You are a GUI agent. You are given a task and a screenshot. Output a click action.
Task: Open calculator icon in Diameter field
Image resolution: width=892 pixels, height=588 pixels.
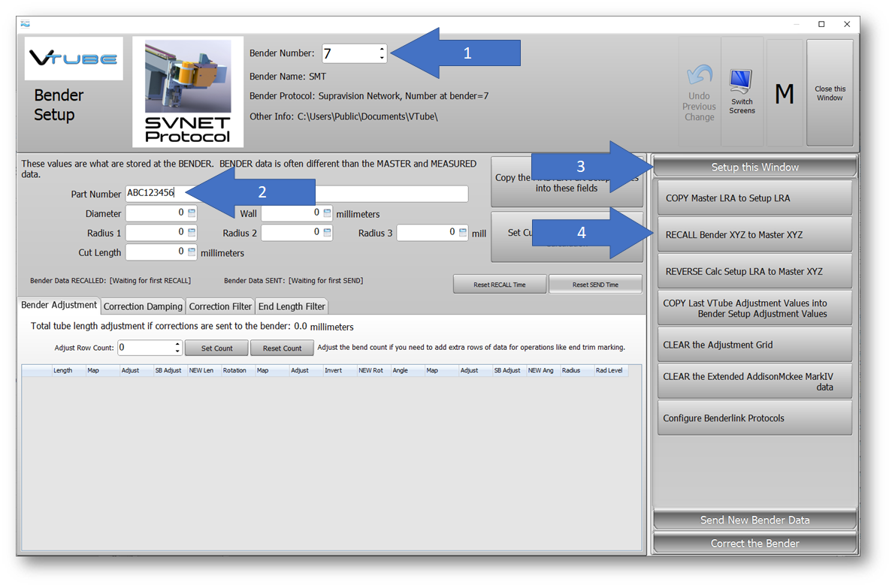tap(192, 213)
